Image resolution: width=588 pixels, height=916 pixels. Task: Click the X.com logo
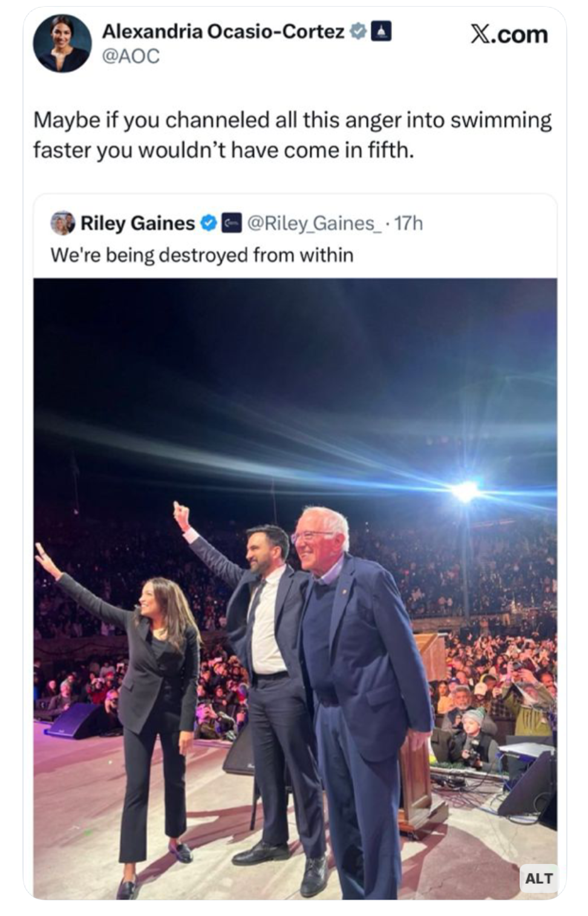point(509,34)
